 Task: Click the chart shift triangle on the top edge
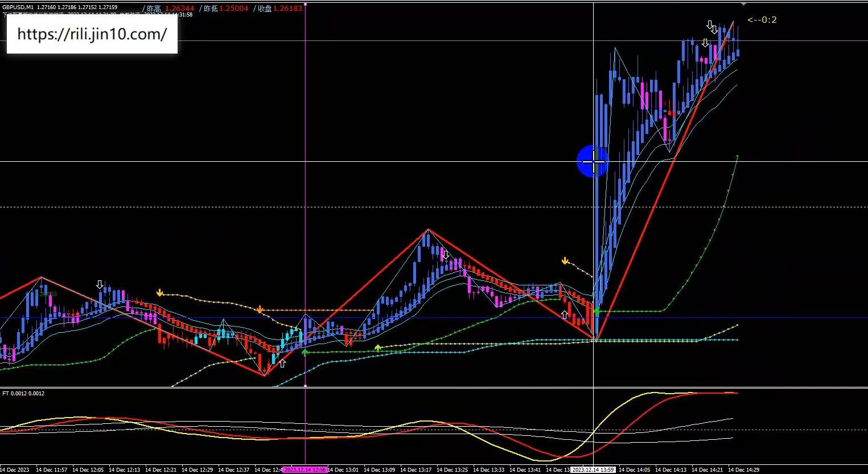(743, 4)
